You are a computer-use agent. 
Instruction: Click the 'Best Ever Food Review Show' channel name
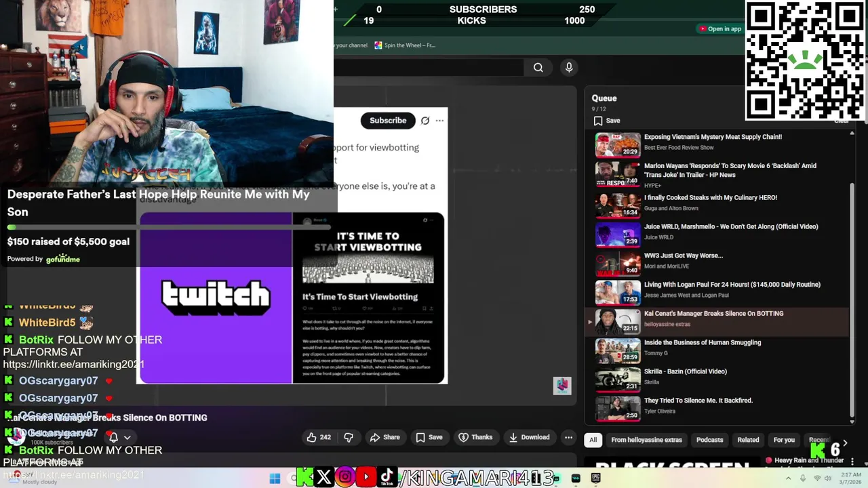click(x=679, y=148)
